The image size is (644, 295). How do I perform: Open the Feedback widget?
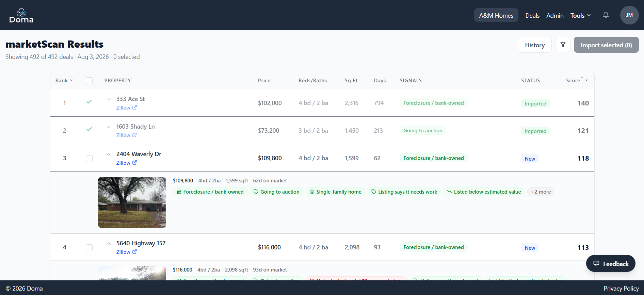tap(611, 264)
